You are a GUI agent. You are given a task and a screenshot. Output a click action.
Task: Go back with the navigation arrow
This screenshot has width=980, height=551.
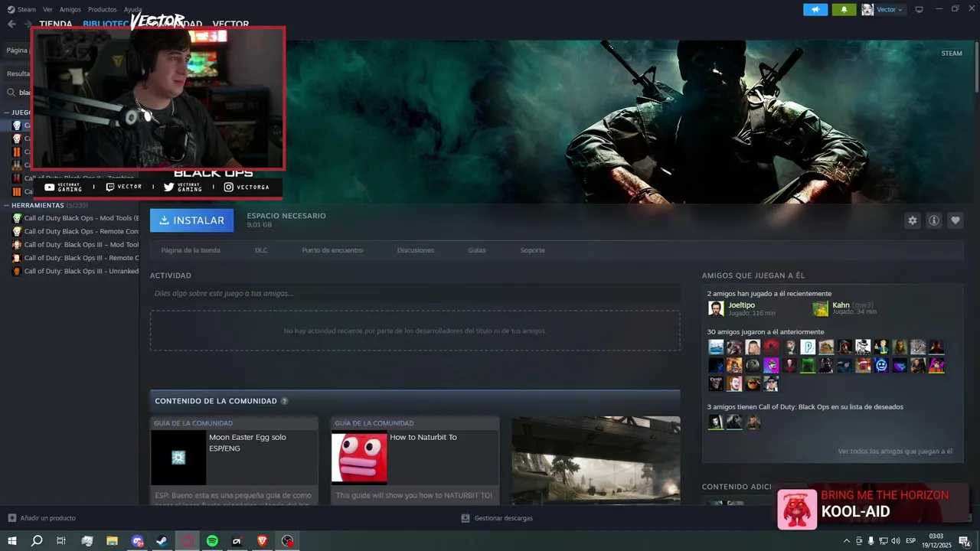[11, 24]
